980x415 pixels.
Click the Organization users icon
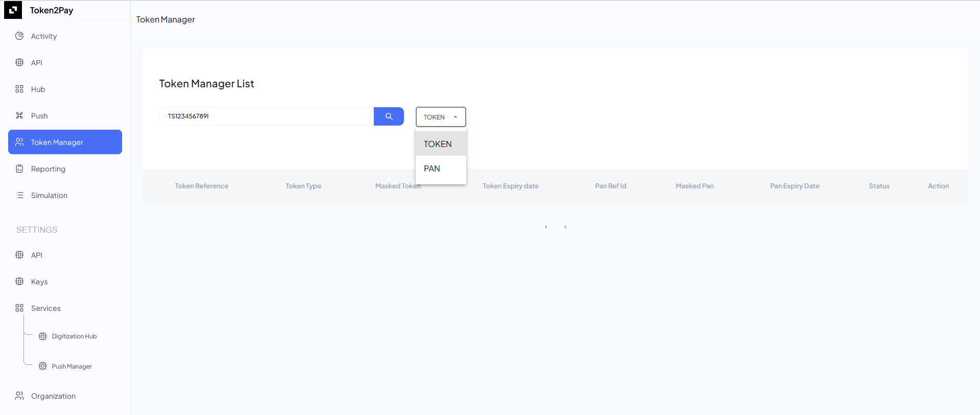tap(19, 396)
